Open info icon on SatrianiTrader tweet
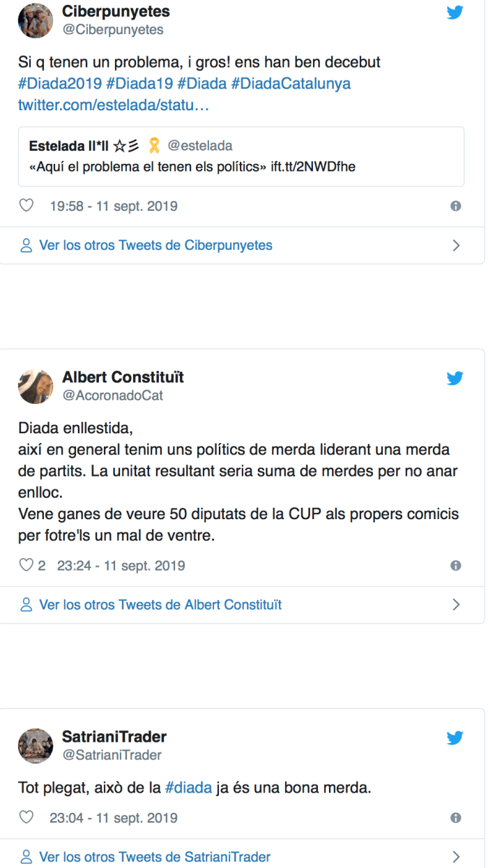 [456, 818]
